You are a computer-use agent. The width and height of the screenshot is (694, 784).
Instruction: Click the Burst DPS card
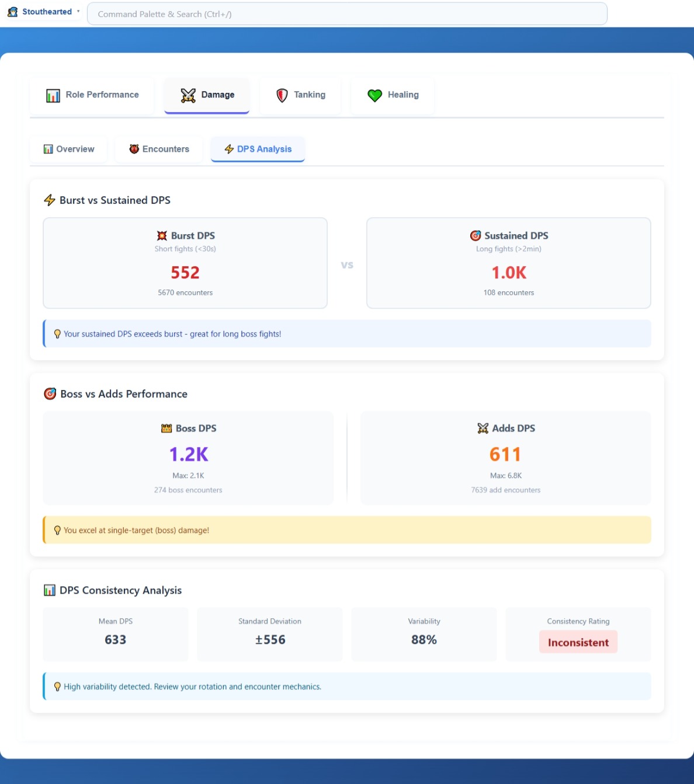(x=185, y=263)
